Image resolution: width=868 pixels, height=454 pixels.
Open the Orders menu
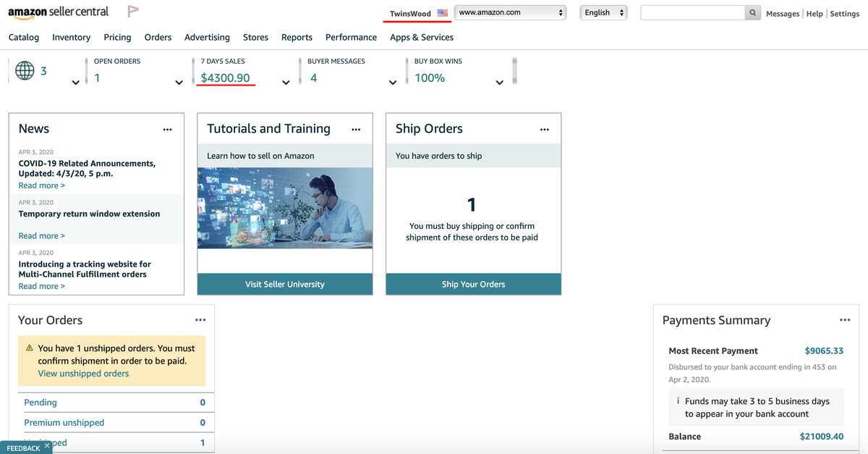(x=158, y=37)
